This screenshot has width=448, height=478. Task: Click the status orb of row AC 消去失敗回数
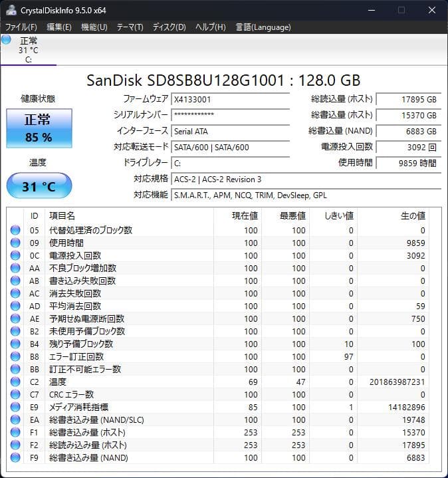coord(15,293)
